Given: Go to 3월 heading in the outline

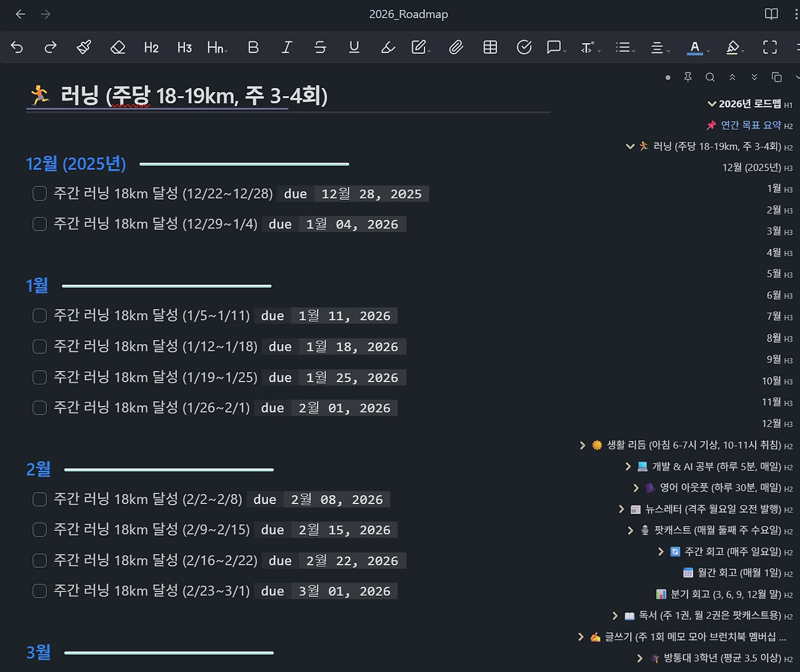Looking at the screenshot, I should point(774,231).
